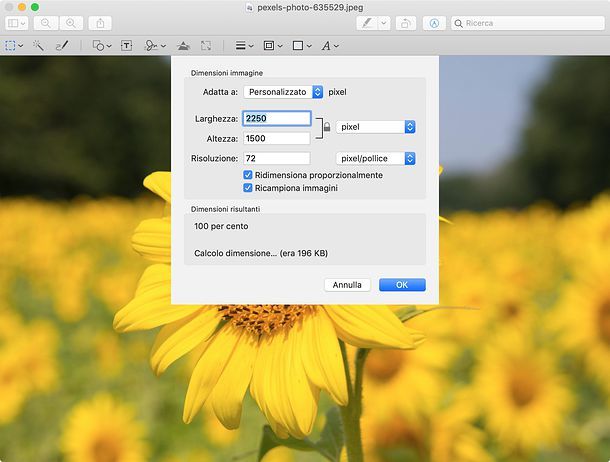Open the pixel/pollice resolution units dropdown
This screenshot has width=610, height=462.
(375, 158)
